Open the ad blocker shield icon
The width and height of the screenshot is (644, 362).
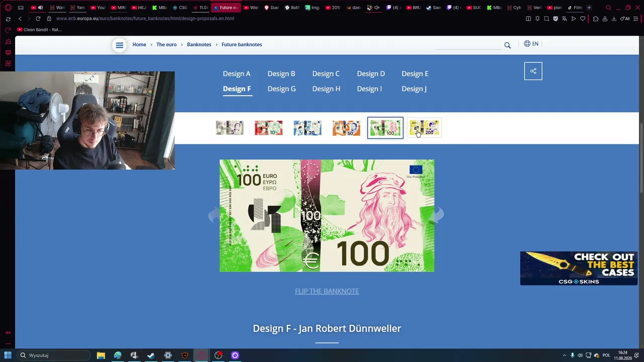[x=555, y=19]
